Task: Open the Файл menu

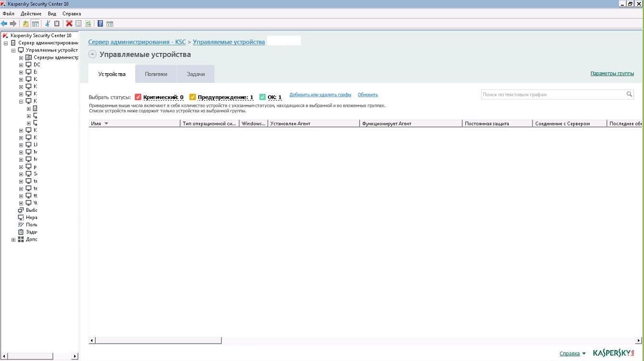Action: coord(9,13)
